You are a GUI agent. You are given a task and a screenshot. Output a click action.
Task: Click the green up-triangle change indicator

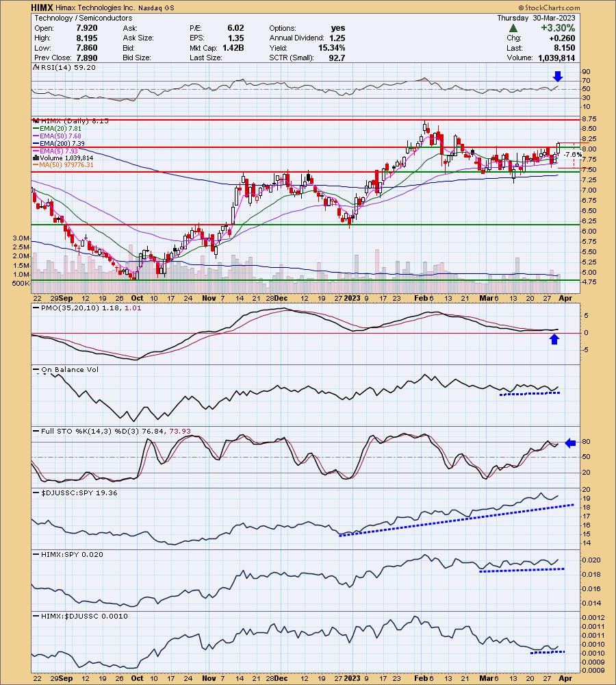coord(513,28)
